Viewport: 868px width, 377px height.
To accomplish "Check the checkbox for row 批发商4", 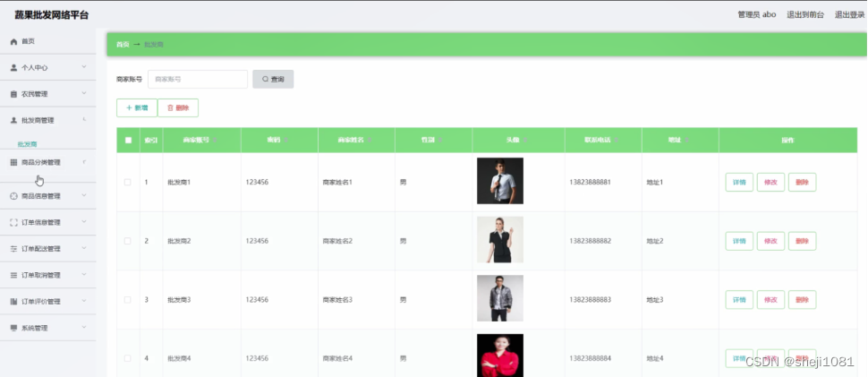I will pos(128,358).
